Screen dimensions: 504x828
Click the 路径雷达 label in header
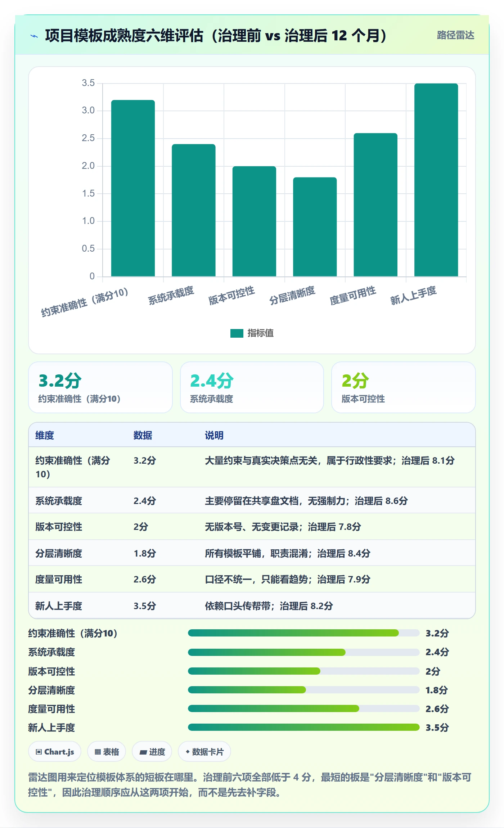pos(455,35)
